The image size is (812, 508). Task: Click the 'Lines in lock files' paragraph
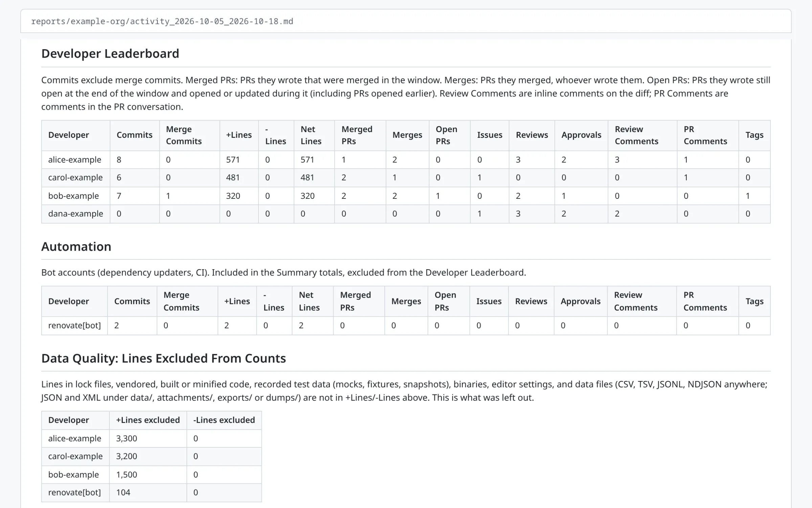coord(404,391)
